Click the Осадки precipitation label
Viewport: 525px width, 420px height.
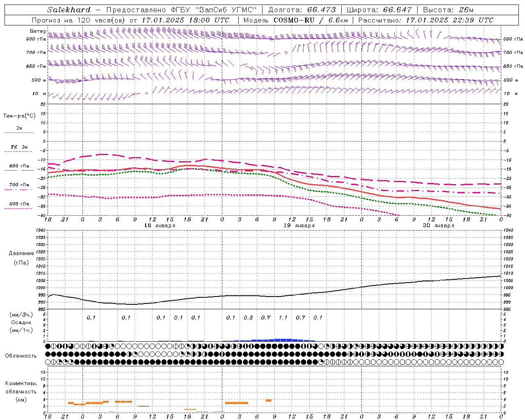click(21, 322)
